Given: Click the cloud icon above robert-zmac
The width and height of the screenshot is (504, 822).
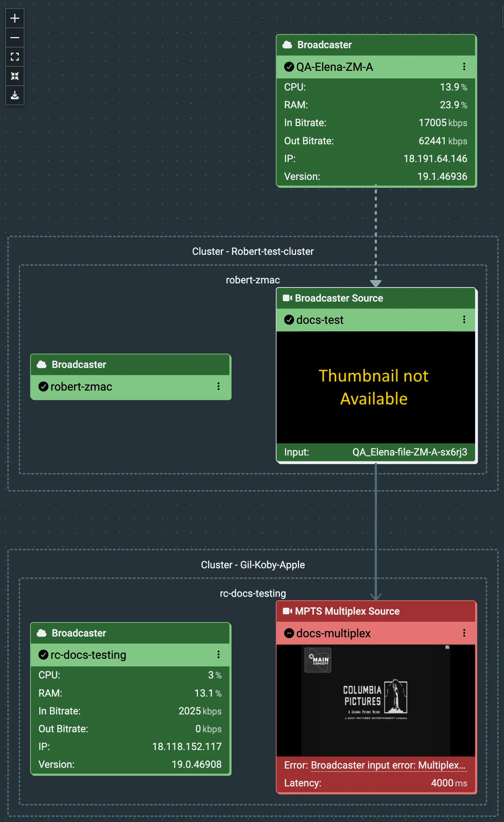Looking at the screenshot, I should [x=42, y=365].
